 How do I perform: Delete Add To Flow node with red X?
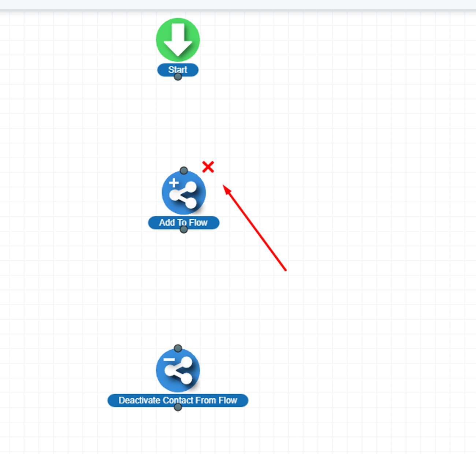(x=208, y=167)
